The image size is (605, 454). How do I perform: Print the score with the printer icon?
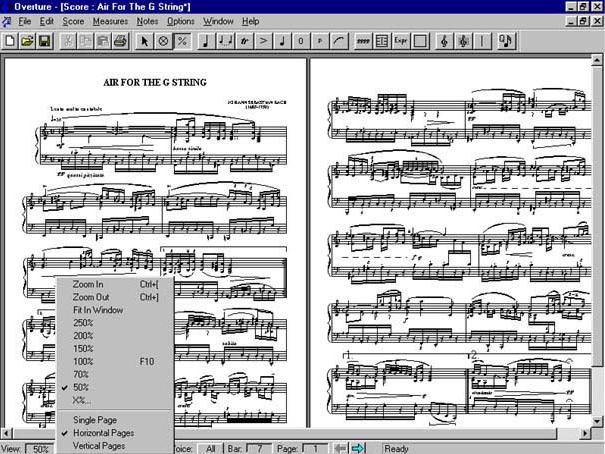[x=120, y=41]
